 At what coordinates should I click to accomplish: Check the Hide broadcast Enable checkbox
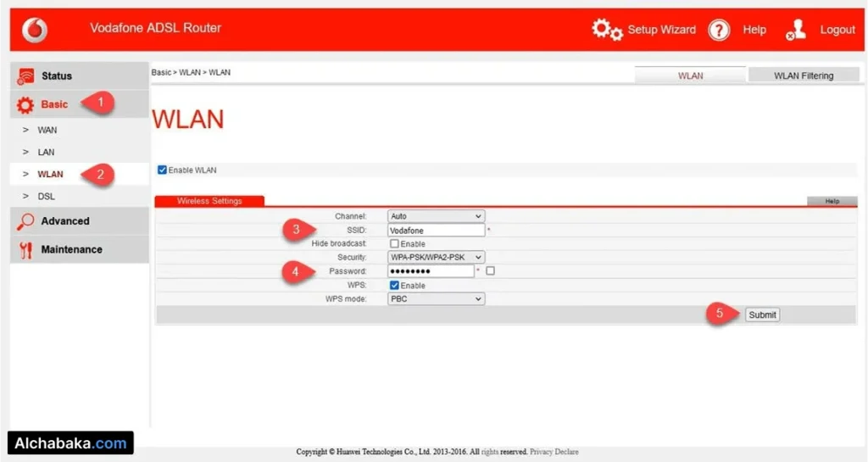(x=394, y=243)
